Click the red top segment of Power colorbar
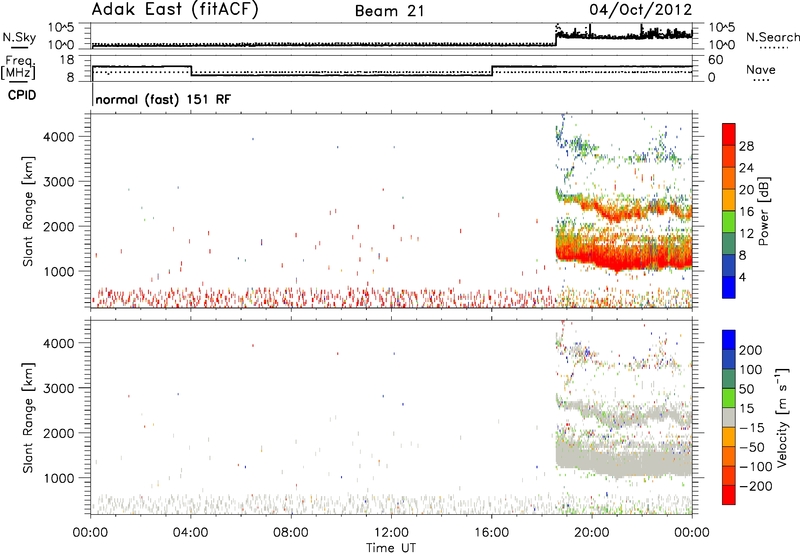800x554 pixels. pyautogui.click(x=729, y=135)
